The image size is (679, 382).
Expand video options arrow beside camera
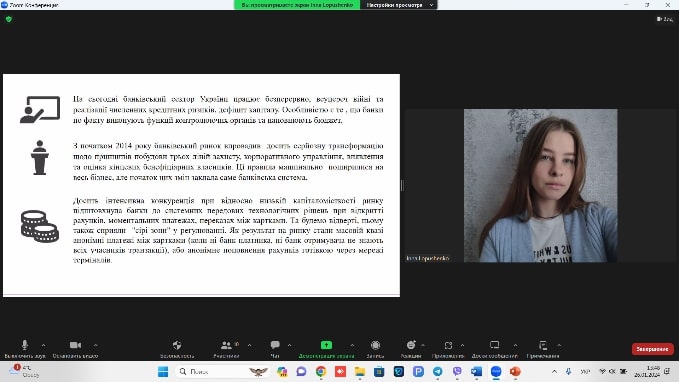(x=95, y=345)
